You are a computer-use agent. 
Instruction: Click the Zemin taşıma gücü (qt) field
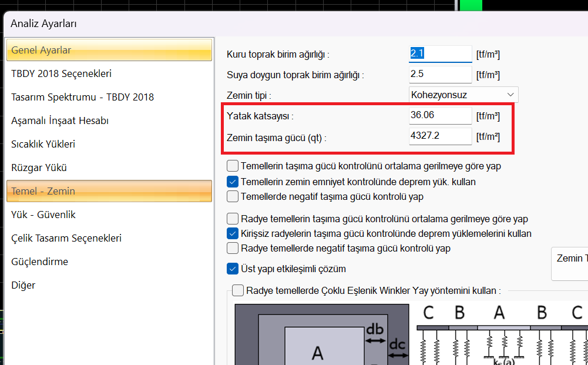(x=440, y=136)
